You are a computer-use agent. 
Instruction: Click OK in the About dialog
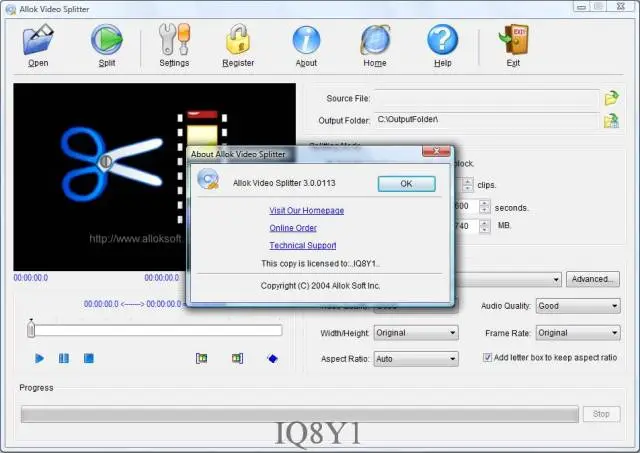coord(407,184)
